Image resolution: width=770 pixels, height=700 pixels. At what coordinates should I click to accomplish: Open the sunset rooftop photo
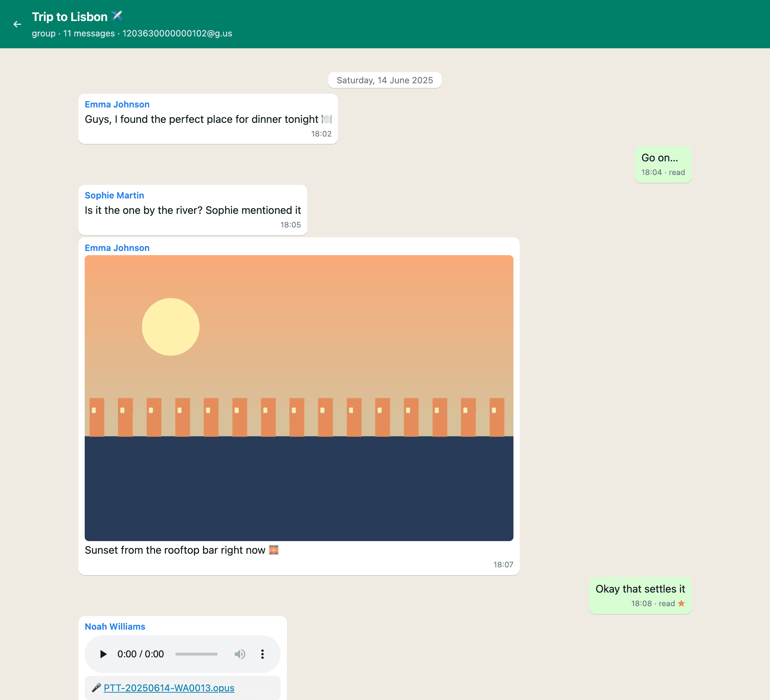click(x=299, y=398)
